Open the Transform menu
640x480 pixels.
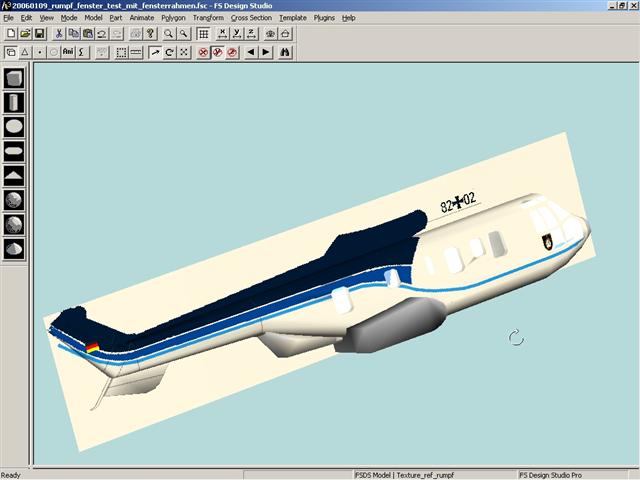[208, 18]
